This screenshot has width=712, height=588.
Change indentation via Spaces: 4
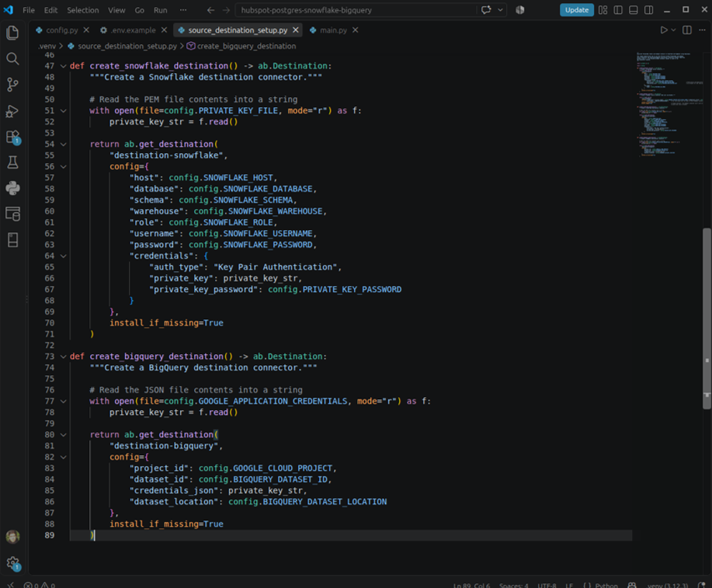[x=513, y=585]
